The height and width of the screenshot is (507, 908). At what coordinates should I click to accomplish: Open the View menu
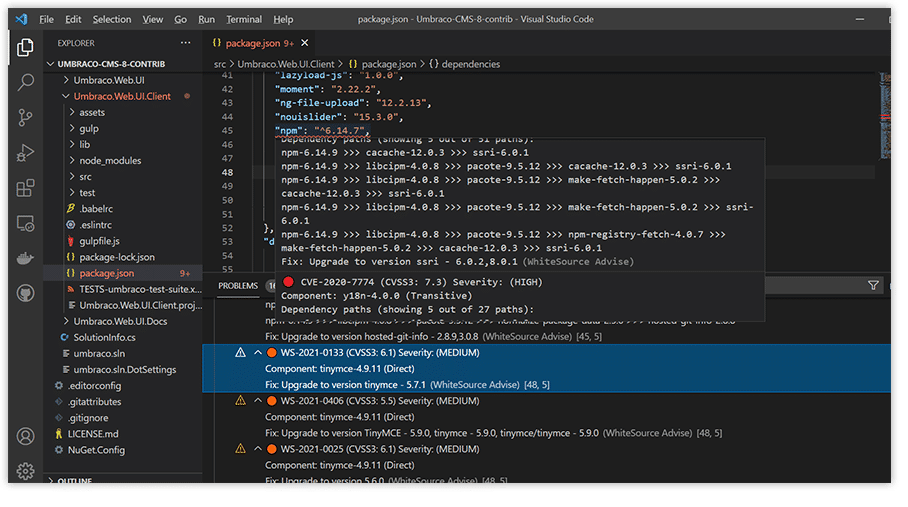click(153, 19)
